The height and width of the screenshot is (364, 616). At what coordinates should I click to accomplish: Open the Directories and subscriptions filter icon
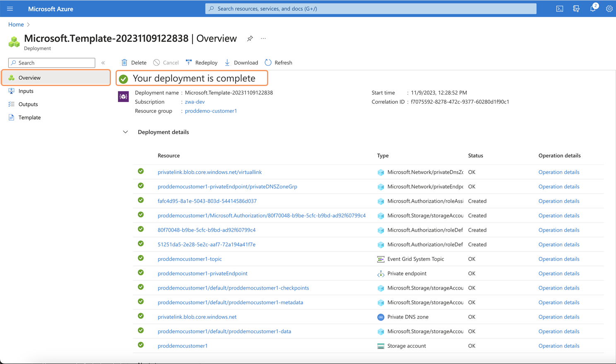[576, 9]
